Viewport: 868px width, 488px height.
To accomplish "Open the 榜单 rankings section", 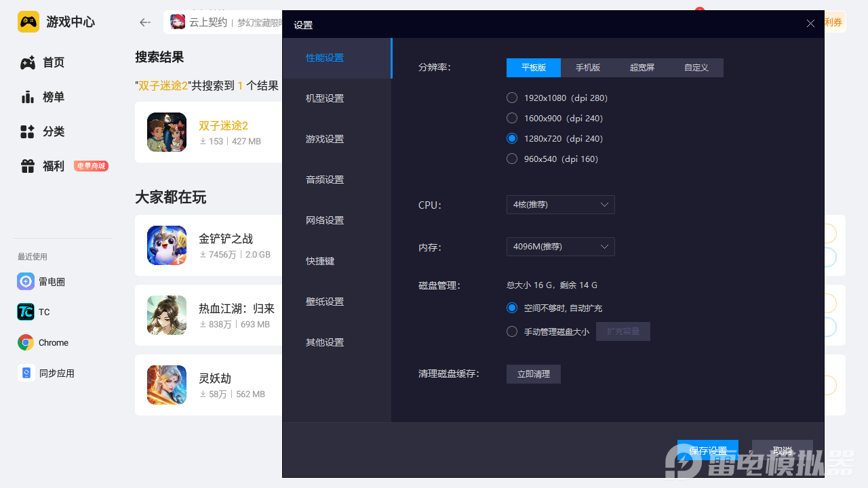I will click(43, 97).
